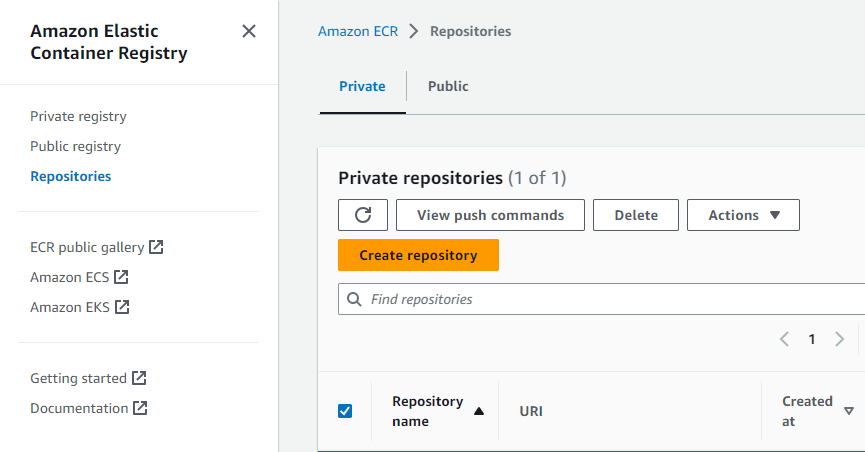Open Private registry in sidebar
Viewport: 865px width, 452px height.
click(x=78, y=116)
